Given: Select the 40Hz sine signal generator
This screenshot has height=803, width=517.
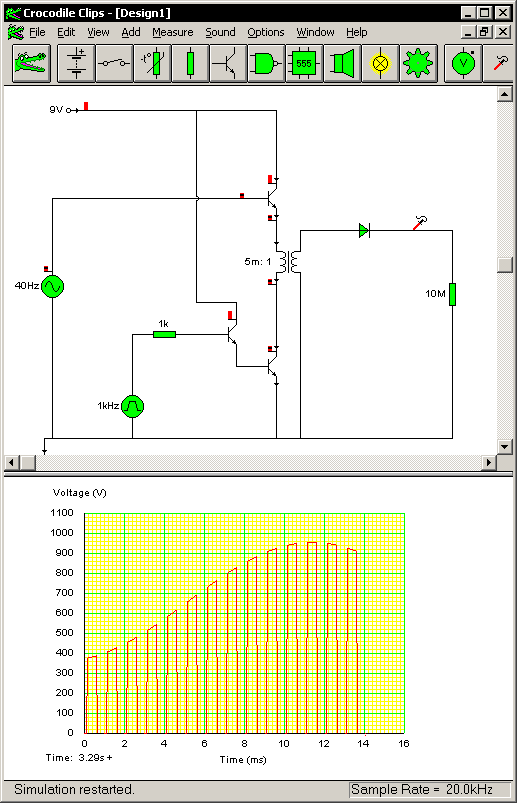Looking at the screenshot, I should point(52,286).
